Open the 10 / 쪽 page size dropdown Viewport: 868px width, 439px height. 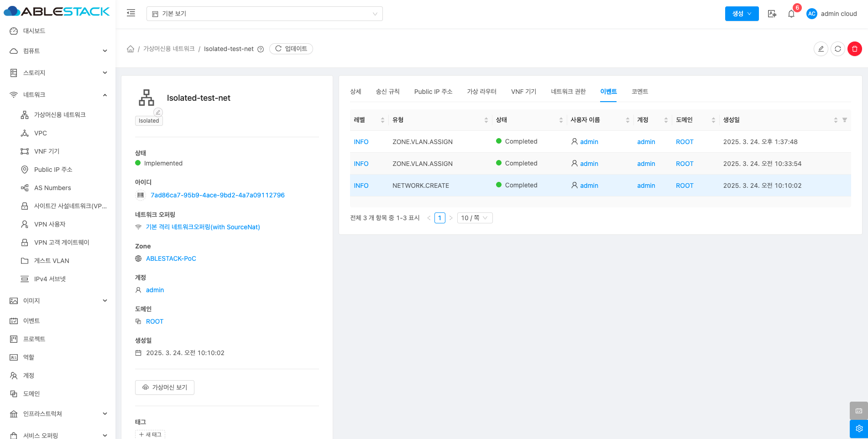474,218
